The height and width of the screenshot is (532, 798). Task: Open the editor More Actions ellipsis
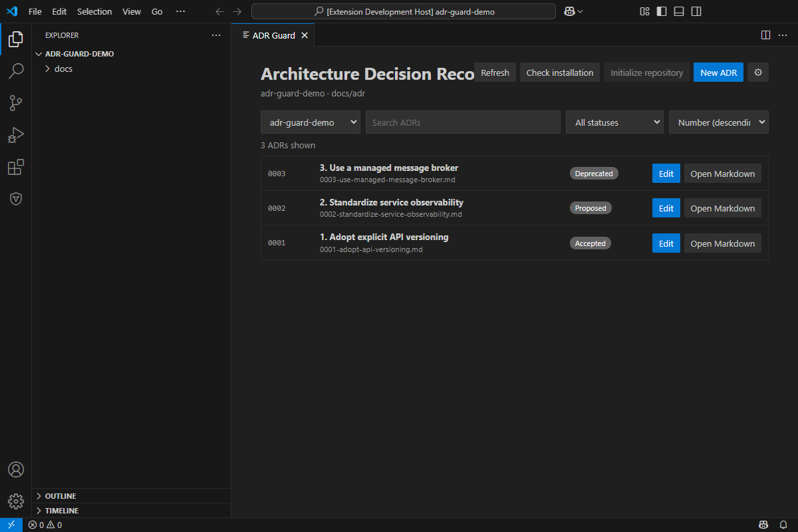click(783, 35)
